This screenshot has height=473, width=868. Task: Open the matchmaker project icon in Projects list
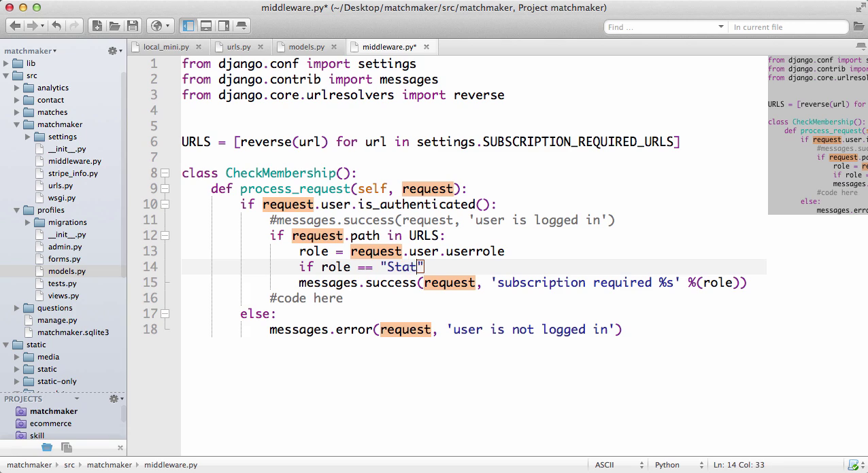(x=21, y=411)
